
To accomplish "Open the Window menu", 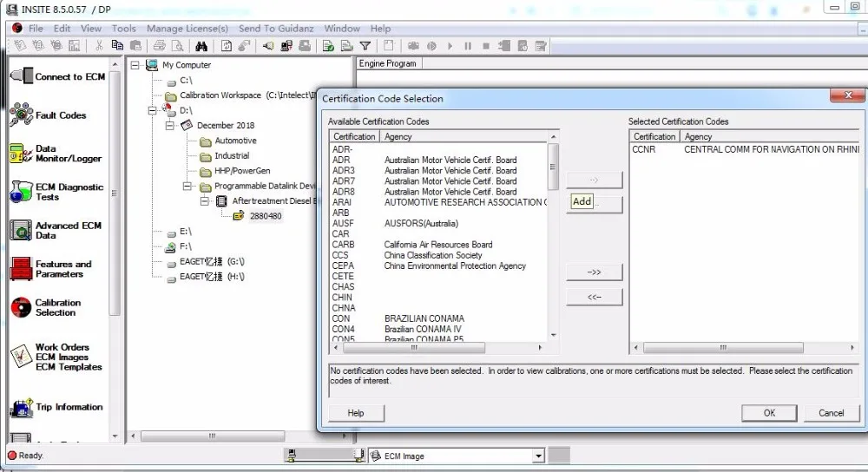I will [x=341, y=29].
